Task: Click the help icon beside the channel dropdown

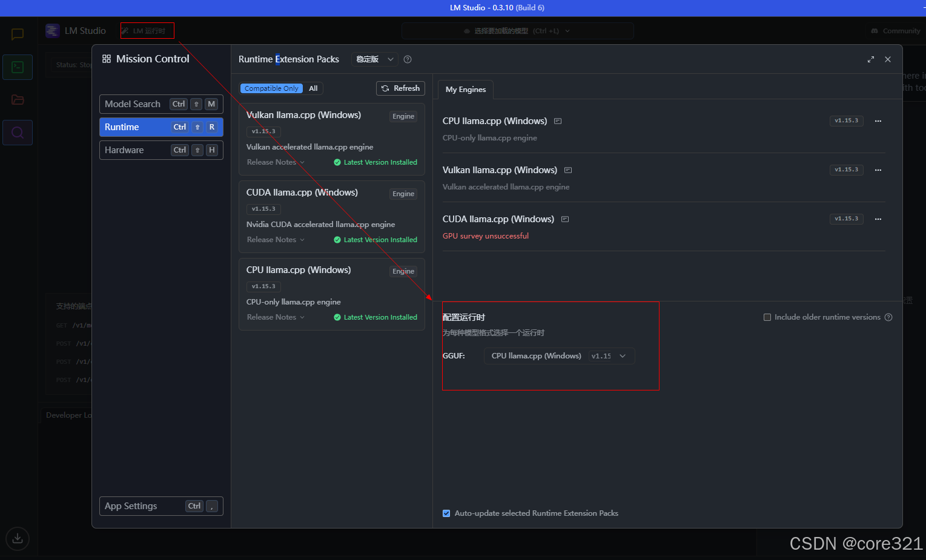Action: click(408, 59)
